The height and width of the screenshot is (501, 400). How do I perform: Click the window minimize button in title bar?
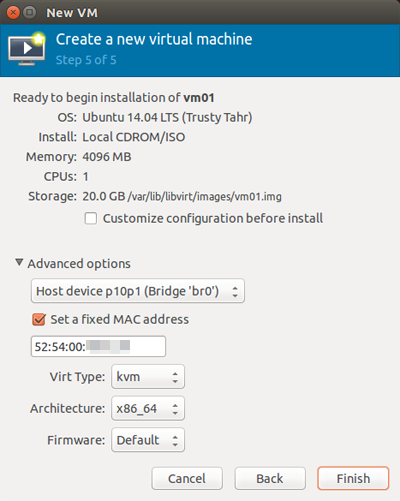pyautogui.click(x=30, y=13)
